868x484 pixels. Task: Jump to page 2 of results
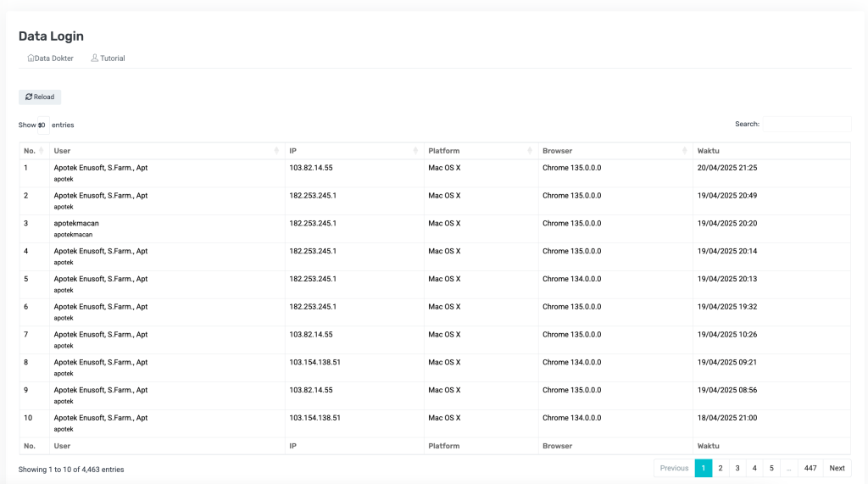click(x=721, y=468)
